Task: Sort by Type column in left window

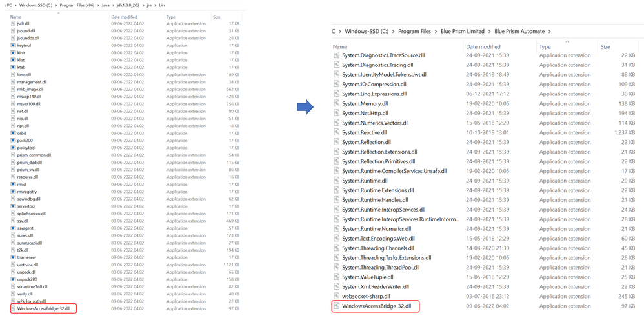Action: [x=171, y=17]
